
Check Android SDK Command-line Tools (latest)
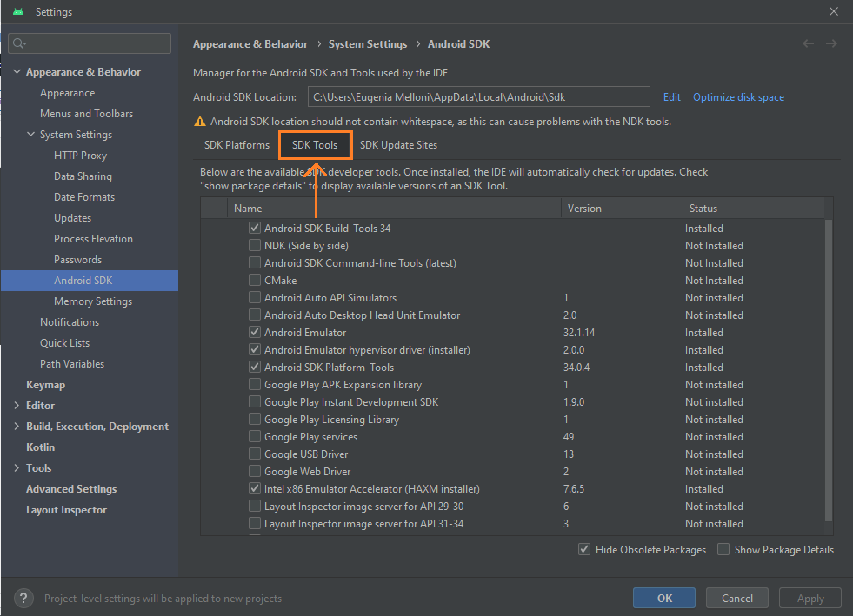tap(254, 262)
